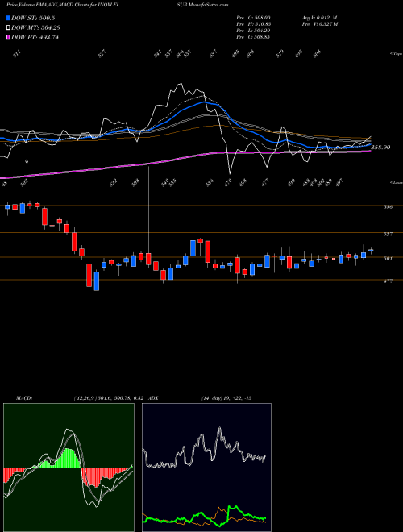Viewport: 403px width, 532px height.
Task: Click the tall blue candle at the lowest price
Action: [97, 281]
